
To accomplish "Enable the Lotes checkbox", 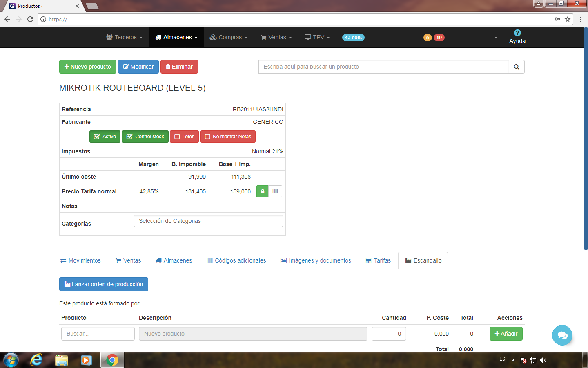I will coord(185,137).
